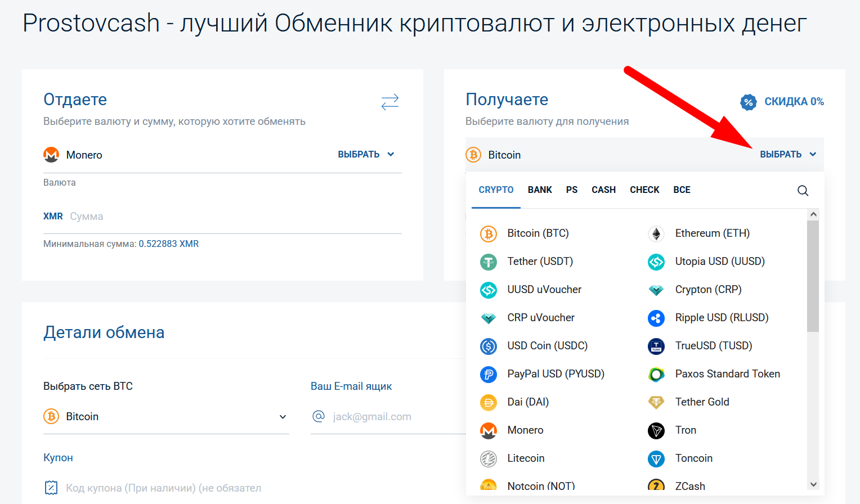Switch to the CRYPTO tab

point(496,190)
